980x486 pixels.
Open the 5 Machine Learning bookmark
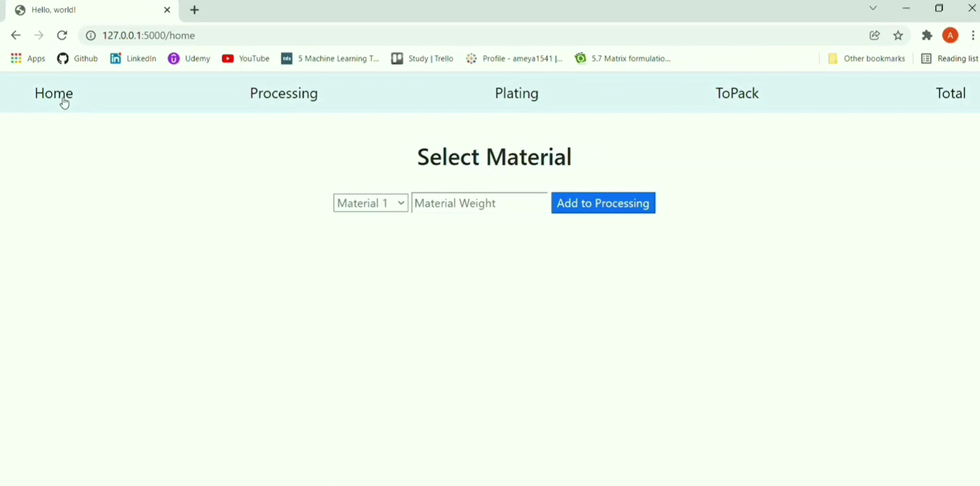pos(330,58)
